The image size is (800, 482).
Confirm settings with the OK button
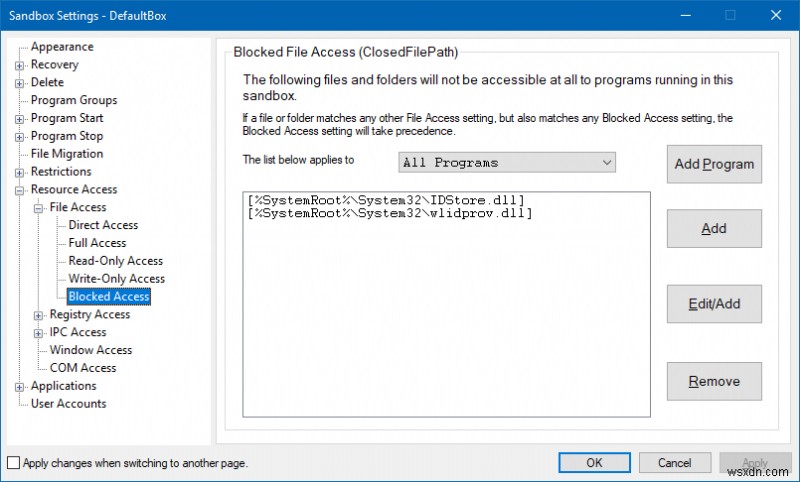(x=594, y=463)
